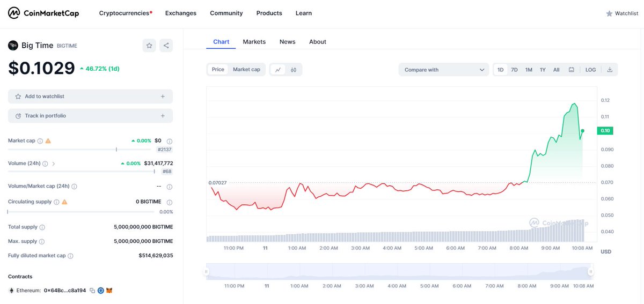Switch to the About tab
This screenshot has height=304, width=644.
click(318, 42)
